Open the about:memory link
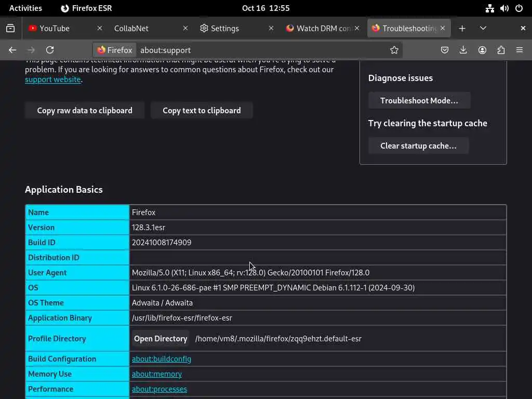The height and width of the screenshot is (399, 532). click(x=157, y=374)
